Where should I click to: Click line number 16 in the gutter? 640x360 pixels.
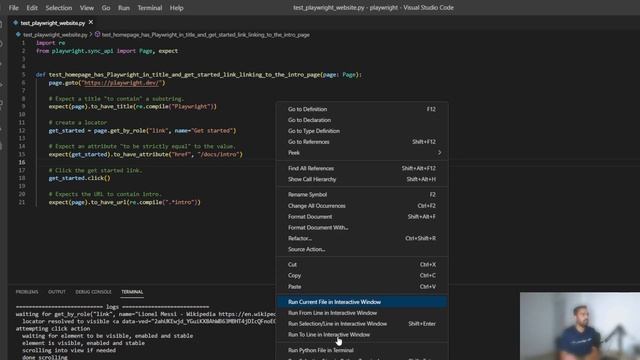tap(22, 162)
